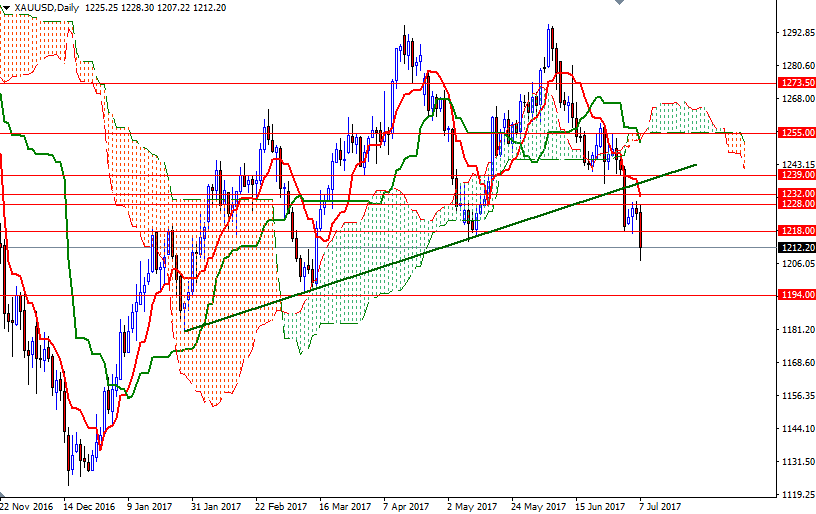The image size is (816, 514).
Task: Click the chart shift triangle at top-left corner
Action: [x=5, y=6]
